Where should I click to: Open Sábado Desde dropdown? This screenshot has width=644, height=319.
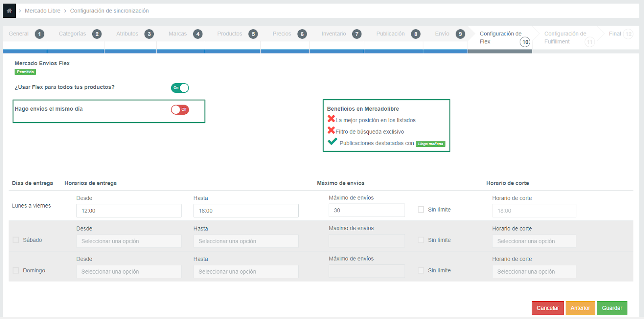tap(129, 241)
